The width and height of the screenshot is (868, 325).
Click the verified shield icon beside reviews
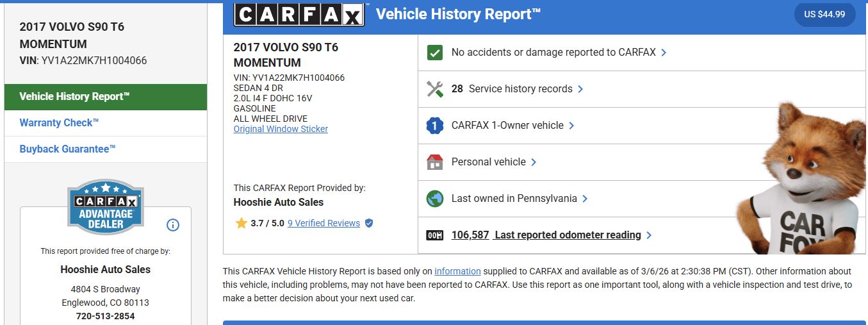click(368, 223)
